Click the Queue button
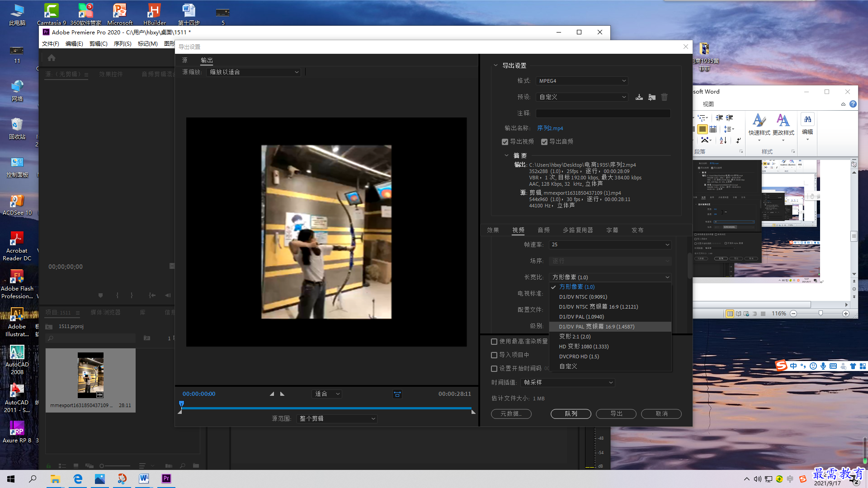 click(571, 414)
